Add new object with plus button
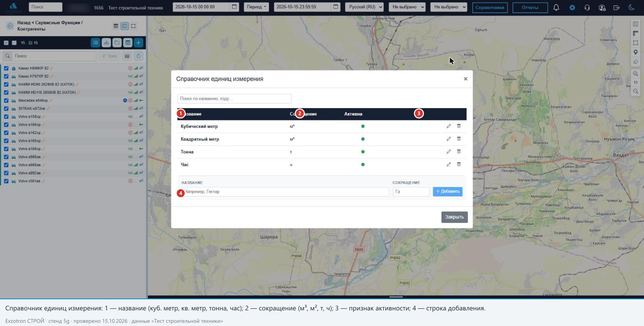Image resolution: width=644 pixels, height=326 pixels. pyautogui.click(x=138, y=42)
